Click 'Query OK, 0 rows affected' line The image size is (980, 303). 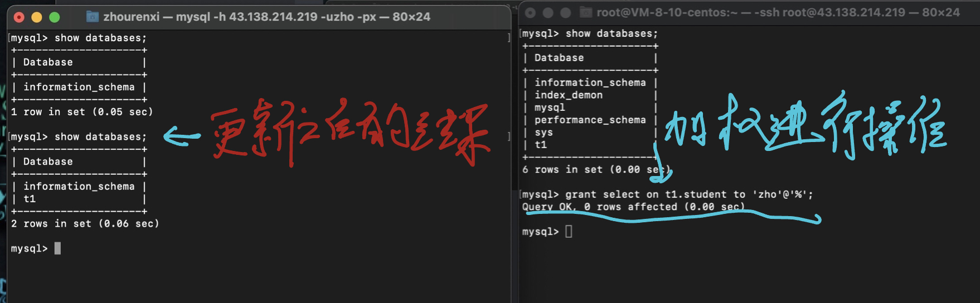pyautogui.click(x=633, y=207)
